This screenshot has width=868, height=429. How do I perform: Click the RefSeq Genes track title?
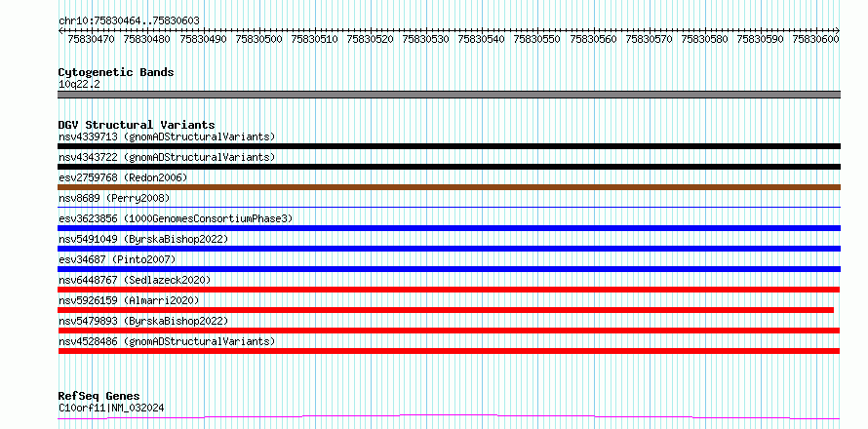[x=99, y=397]
